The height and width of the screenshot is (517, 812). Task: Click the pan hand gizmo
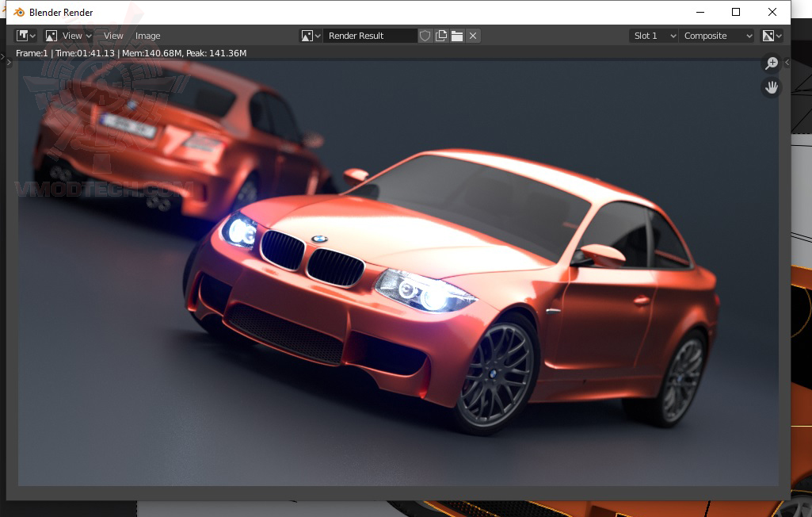point(772,87)
